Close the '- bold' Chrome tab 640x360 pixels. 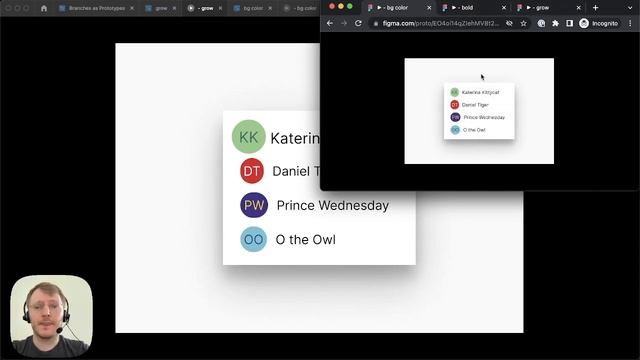(x=504, y=8)
